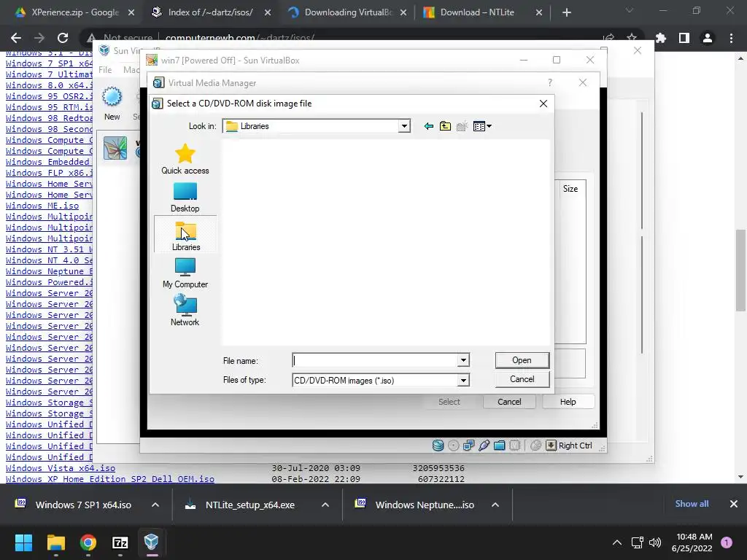Click Cancel in Virtual Media Manager

(509, 402)
